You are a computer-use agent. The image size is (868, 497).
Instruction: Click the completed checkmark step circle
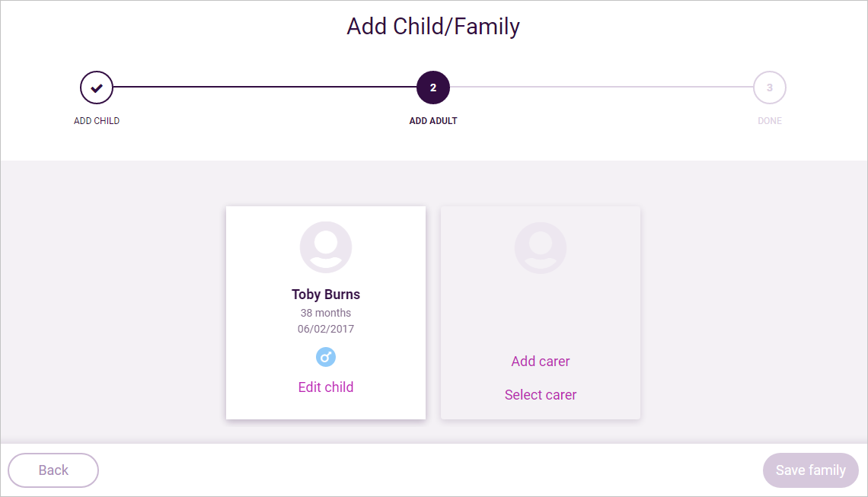(97, 88)
